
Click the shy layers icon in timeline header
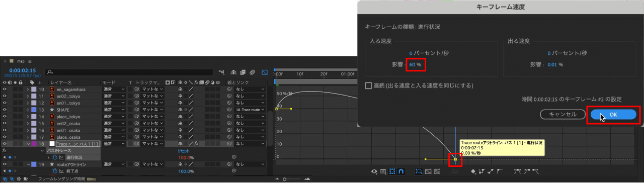click(234, 72)
